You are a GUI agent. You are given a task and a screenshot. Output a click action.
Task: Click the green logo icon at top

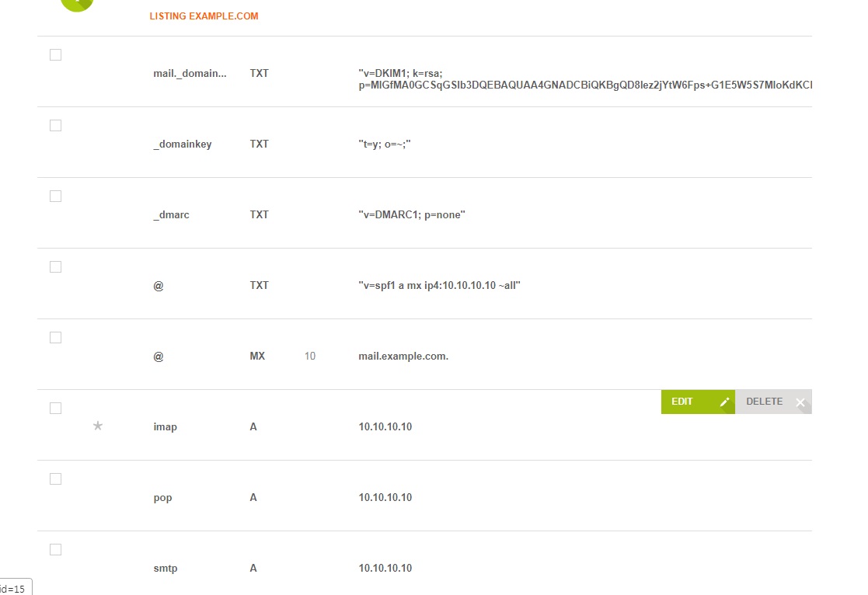[x=76, y=4]
